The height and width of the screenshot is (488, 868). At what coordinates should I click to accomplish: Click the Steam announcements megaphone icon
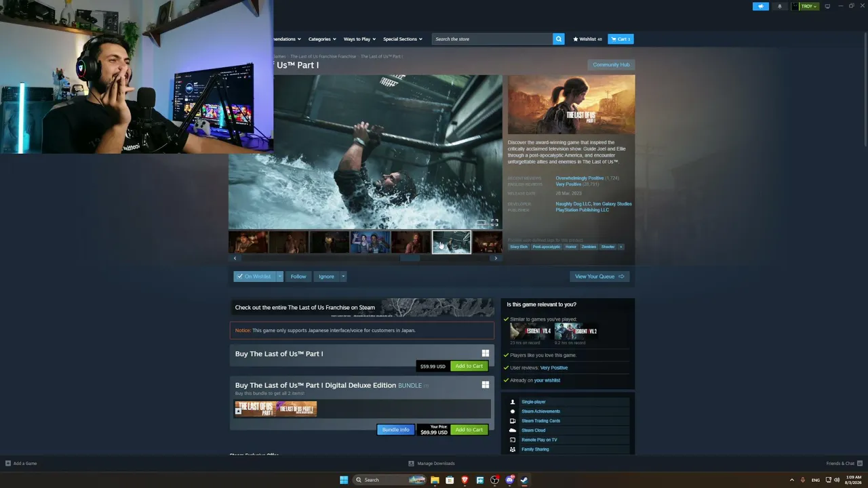click(x=761, y=6)
